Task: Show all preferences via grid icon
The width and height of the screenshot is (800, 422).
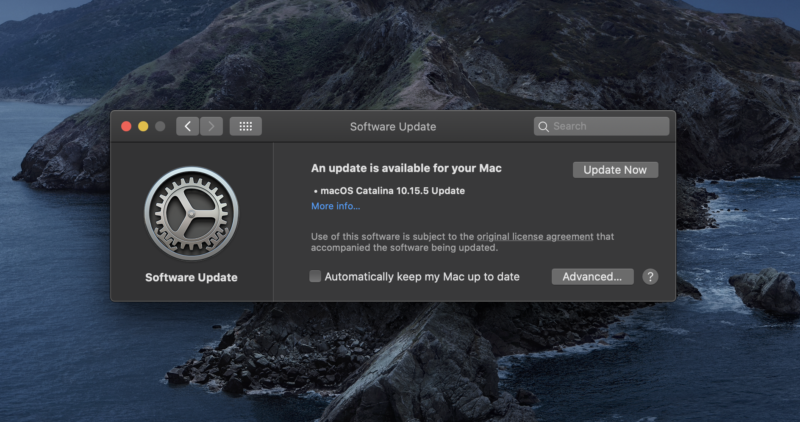Action: (246, 127)
